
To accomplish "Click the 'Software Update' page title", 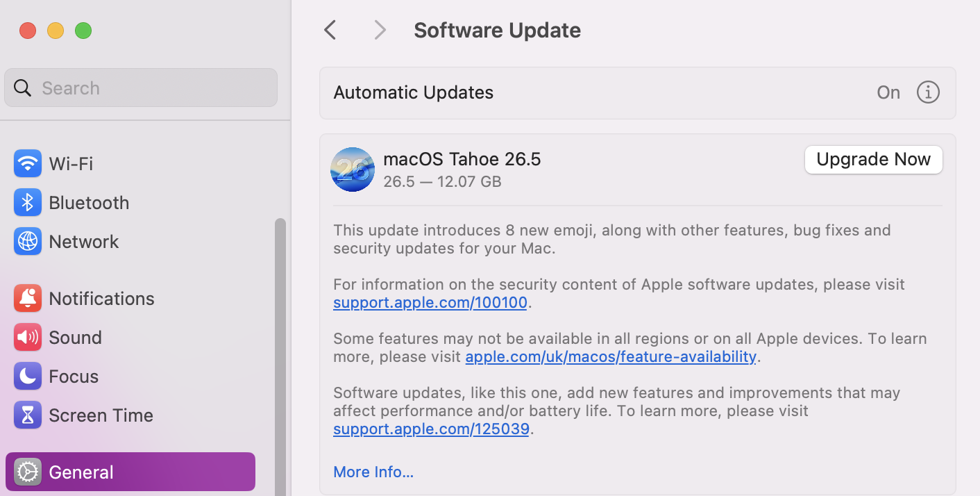I will tap(498, 31).
